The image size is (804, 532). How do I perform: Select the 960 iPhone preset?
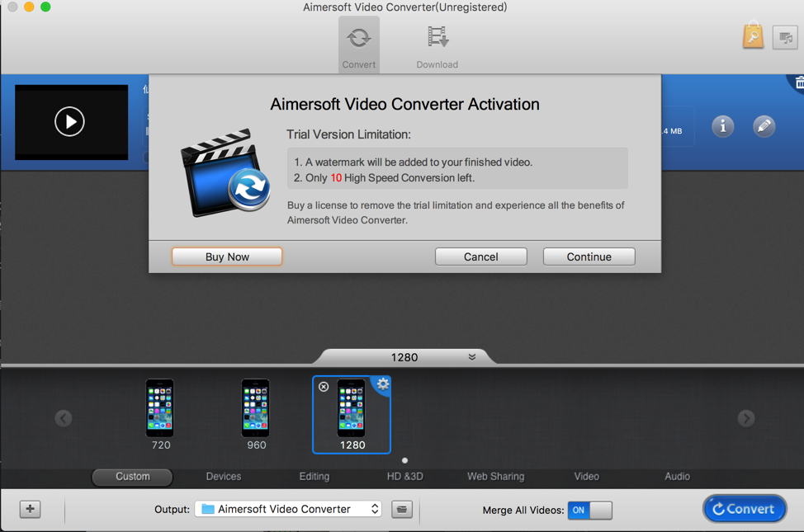pos(256,415)
